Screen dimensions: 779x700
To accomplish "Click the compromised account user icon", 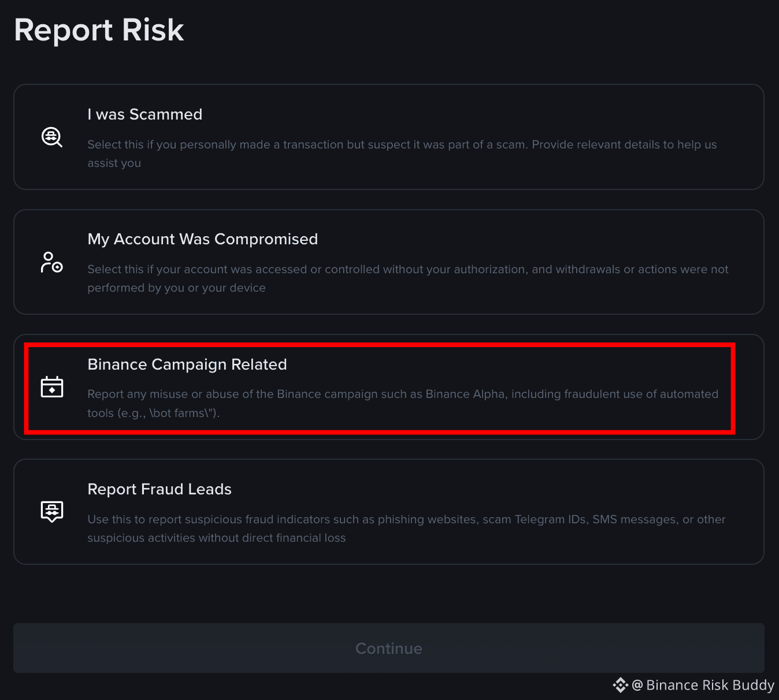I will point(52,262).
